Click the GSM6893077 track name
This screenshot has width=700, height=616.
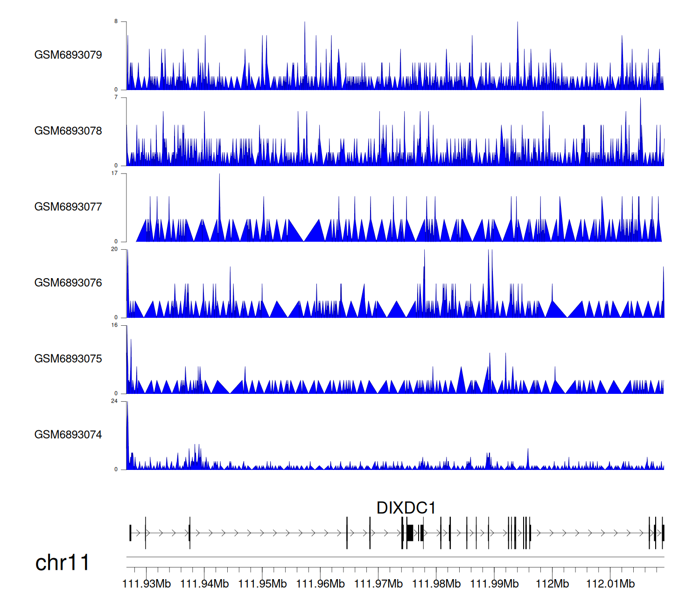pyautogui.click(x=68, y=207)
